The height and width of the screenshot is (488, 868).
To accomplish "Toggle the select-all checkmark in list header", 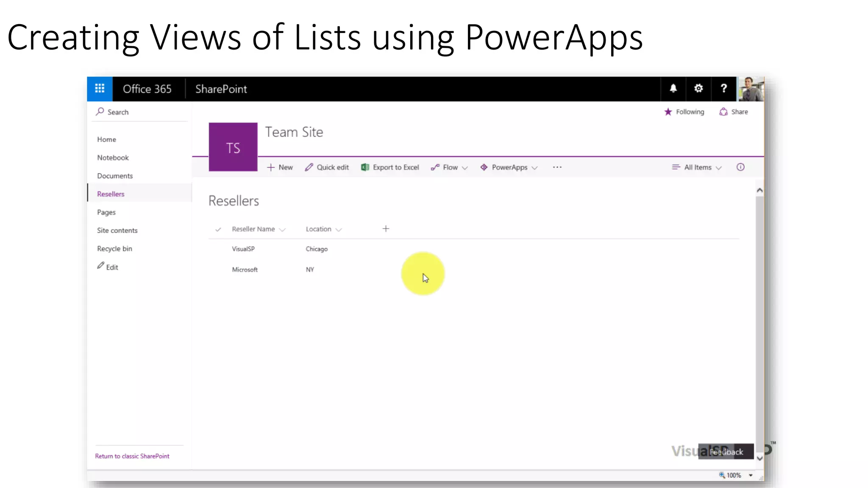I will click(218, 229).
